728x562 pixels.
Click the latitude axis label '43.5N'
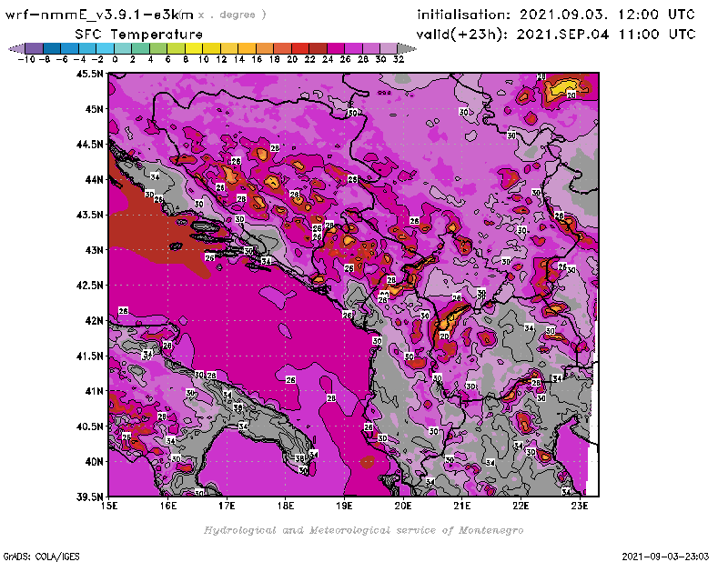coord(89,215)
